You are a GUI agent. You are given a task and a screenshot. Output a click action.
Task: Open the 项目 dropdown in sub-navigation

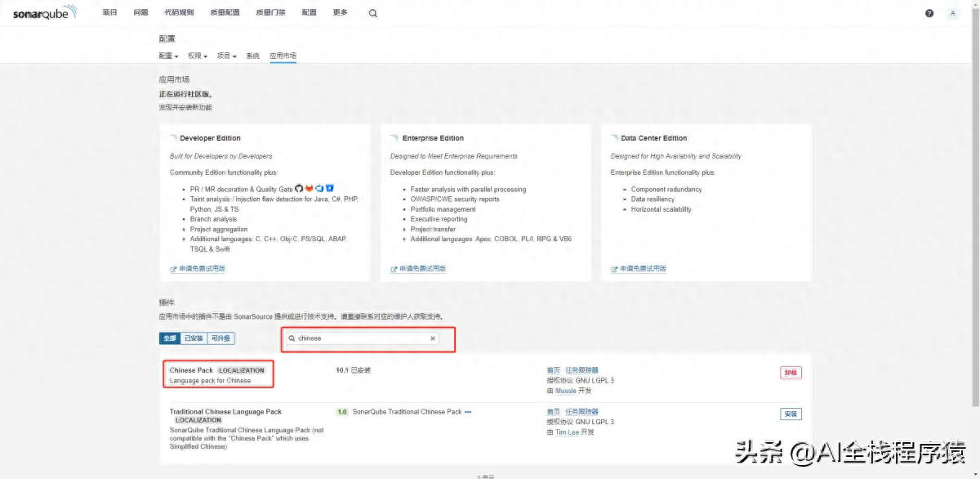tap(227, 56)
